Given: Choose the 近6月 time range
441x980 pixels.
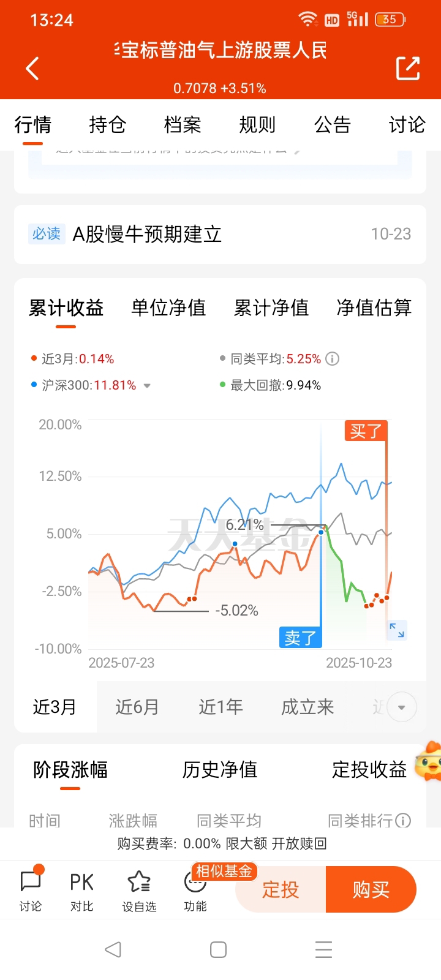Looking at the screenshot, I should coord(137,707).
